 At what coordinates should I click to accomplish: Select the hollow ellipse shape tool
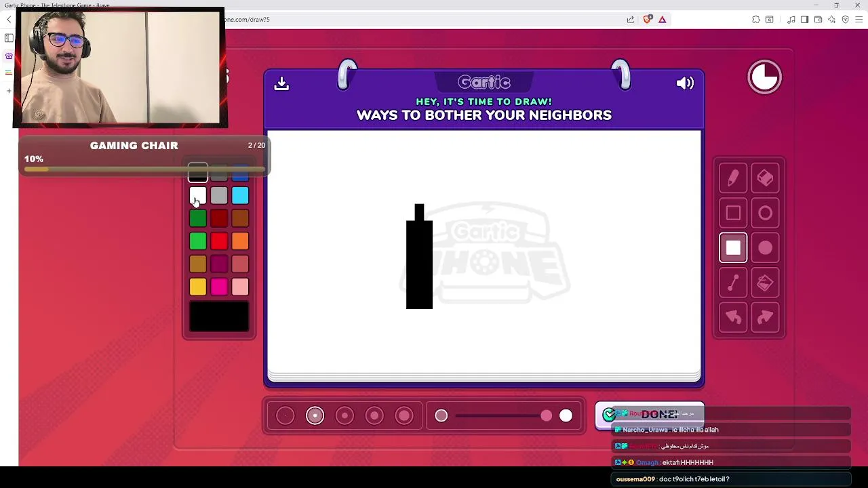(765, 213)
